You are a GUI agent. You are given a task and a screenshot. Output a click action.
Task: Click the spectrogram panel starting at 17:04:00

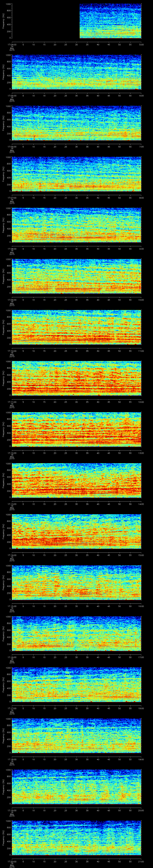(x=77, y=21)
